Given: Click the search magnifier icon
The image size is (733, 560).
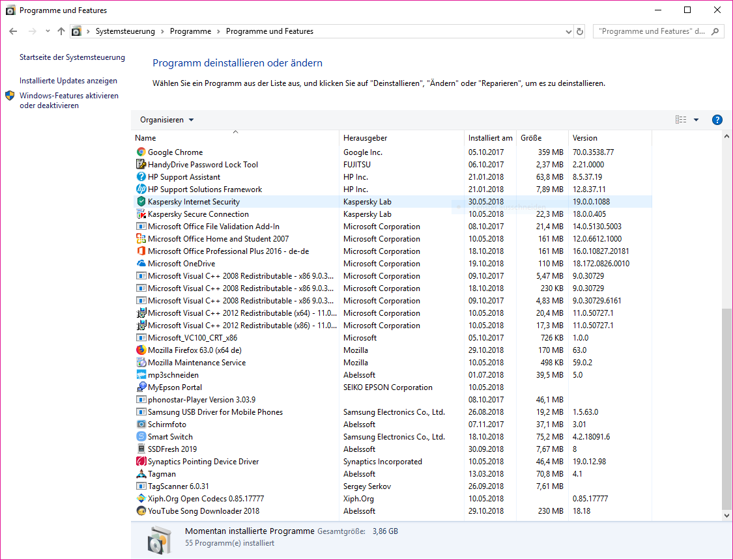Looking at the screenshot, I should [x=715, y=31].
